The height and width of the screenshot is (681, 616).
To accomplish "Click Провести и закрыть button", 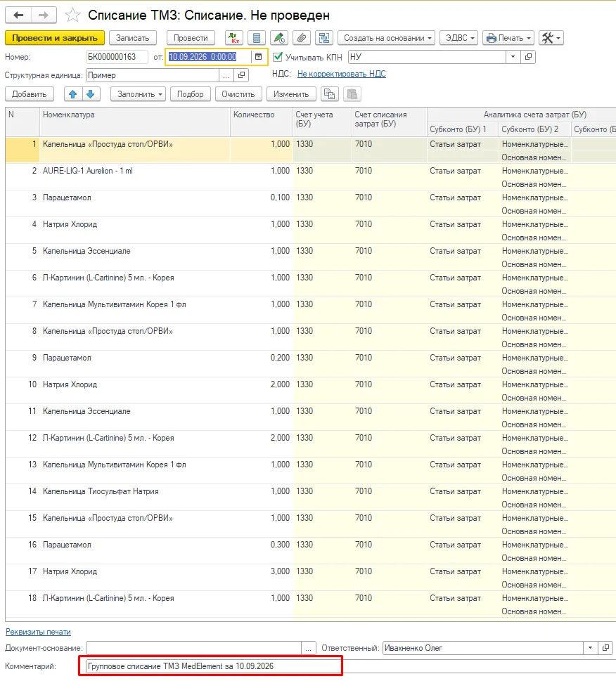I will coord(55,38).
